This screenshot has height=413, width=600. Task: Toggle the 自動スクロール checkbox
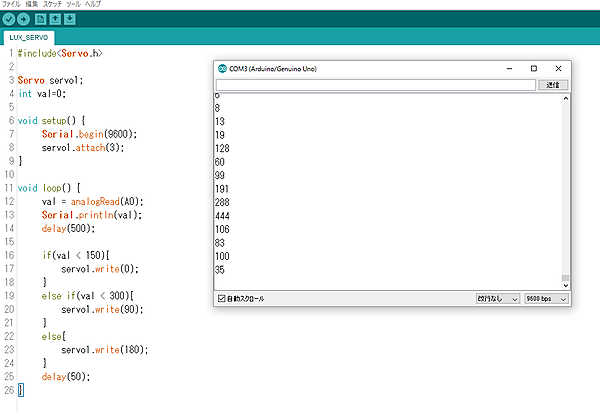(x=222, y=298)
